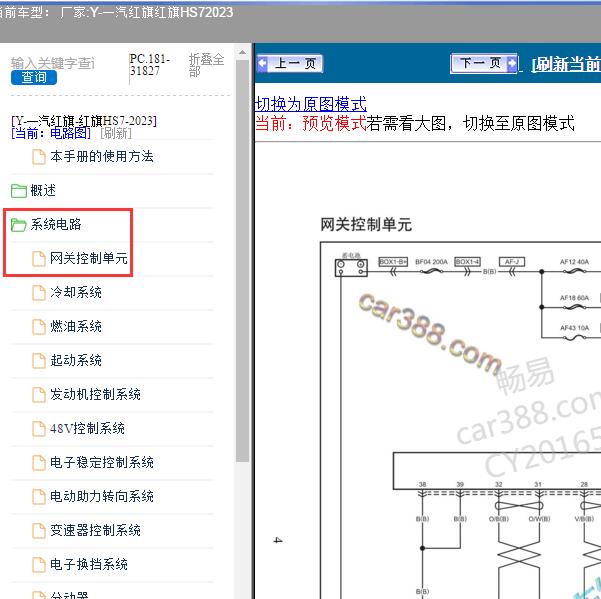Click the sidebar vertical scrollbar thumb
This screenshot has width=601, height=599.
(242, 261)
